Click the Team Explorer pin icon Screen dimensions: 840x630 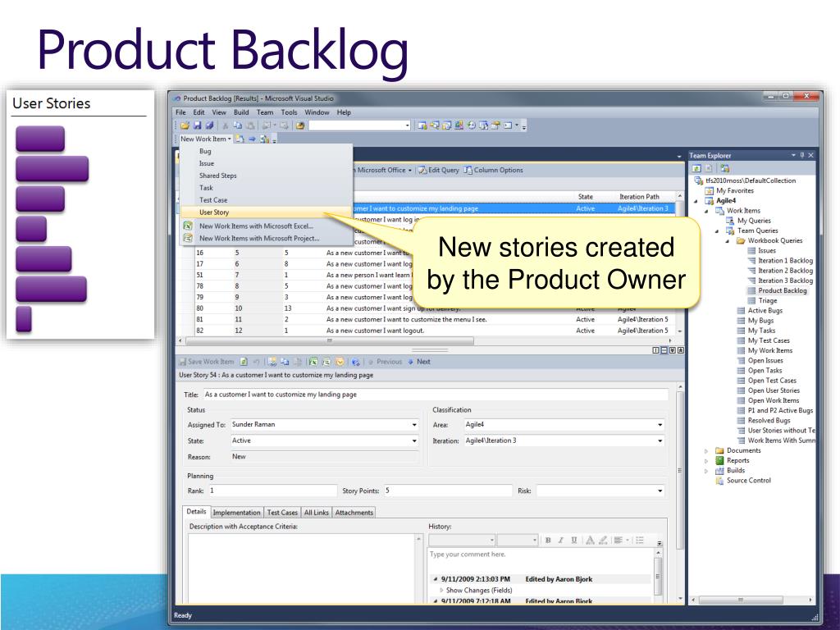tap(802, 155)
